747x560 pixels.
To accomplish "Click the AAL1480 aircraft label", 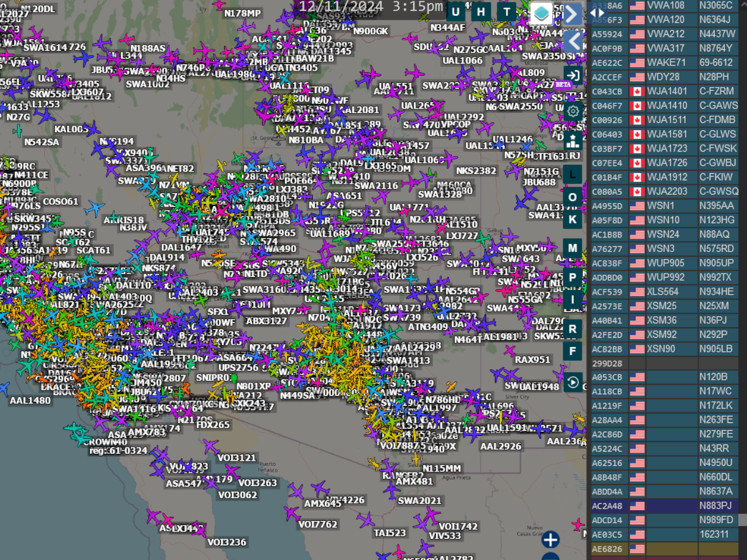I will pos(30,400).
